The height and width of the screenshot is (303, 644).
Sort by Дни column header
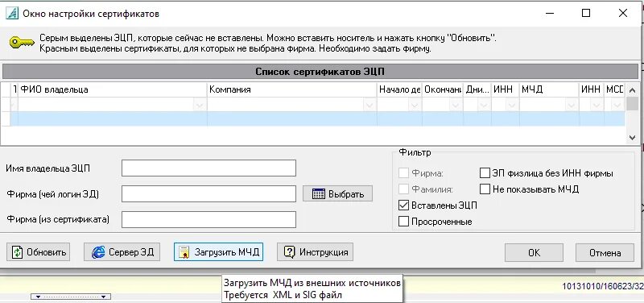477,89
